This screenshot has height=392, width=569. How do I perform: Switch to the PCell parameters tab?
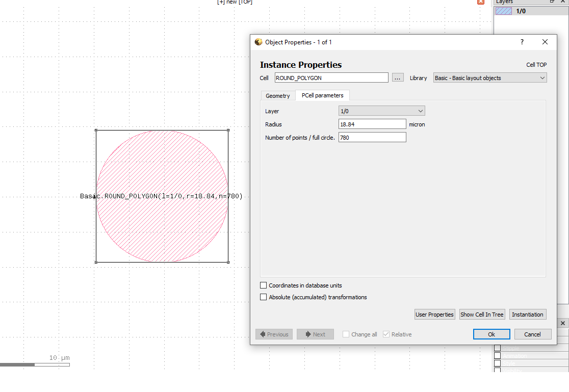pyautogui.click(x=322, y=95)
